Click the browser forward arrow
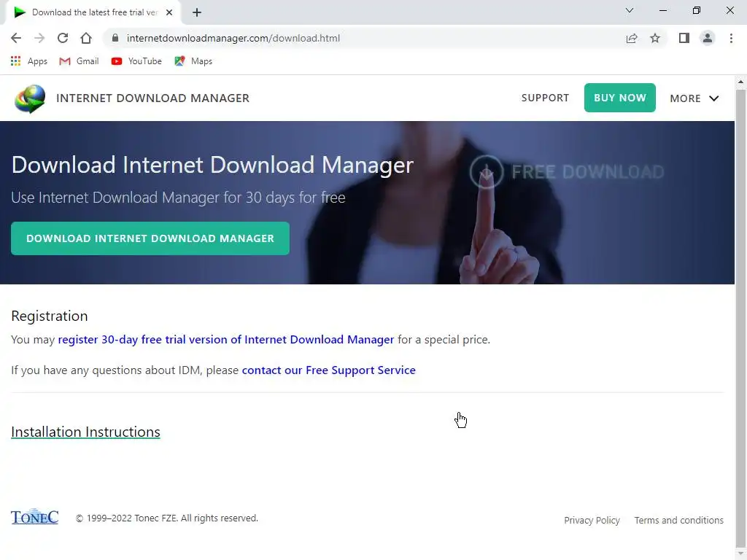Image resolution: width=747 pixels, height=560 pixels. (x=39, y=38)
